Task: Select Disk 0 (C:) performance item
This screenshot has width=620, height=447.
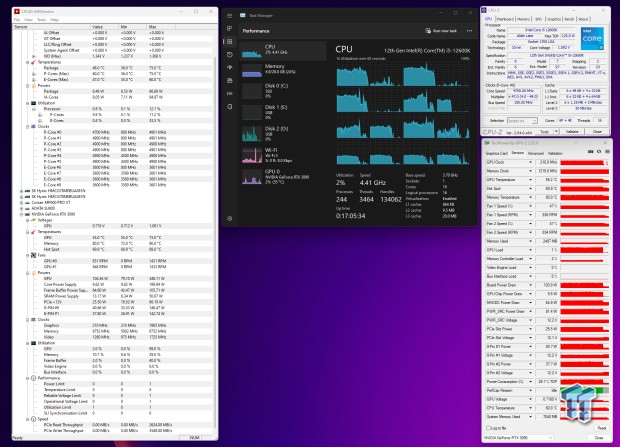Action: tap(283, 91)
